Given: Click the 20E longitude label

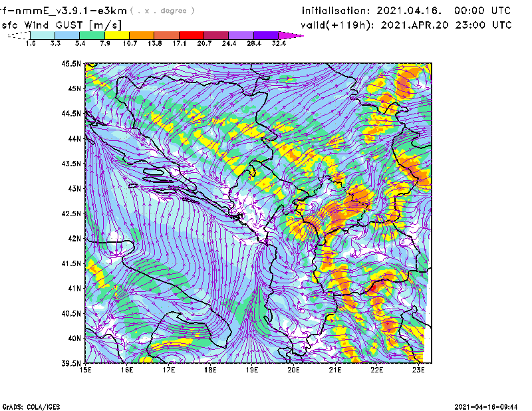Looking at the screenshot, I should coord(293,370).
